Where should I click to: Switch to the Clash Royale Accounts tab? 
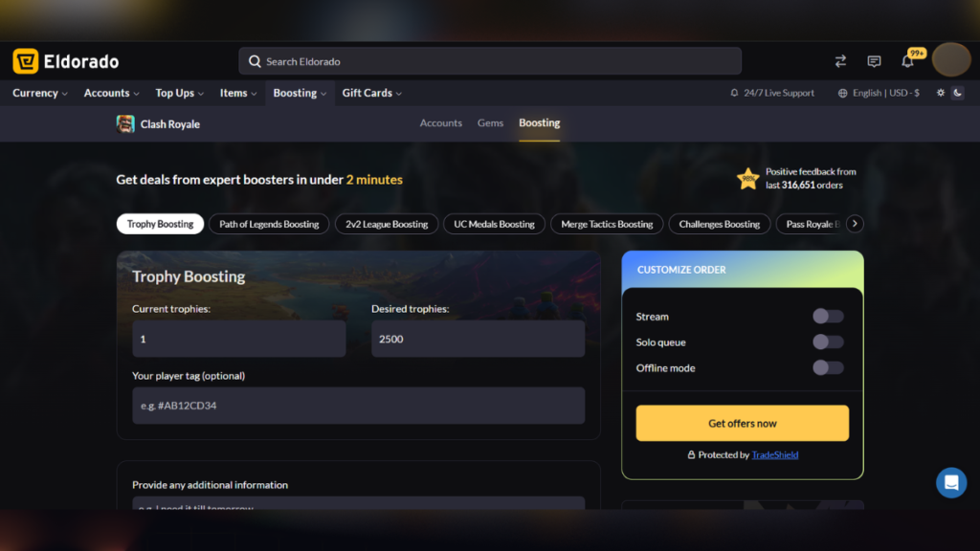point(440,123)
